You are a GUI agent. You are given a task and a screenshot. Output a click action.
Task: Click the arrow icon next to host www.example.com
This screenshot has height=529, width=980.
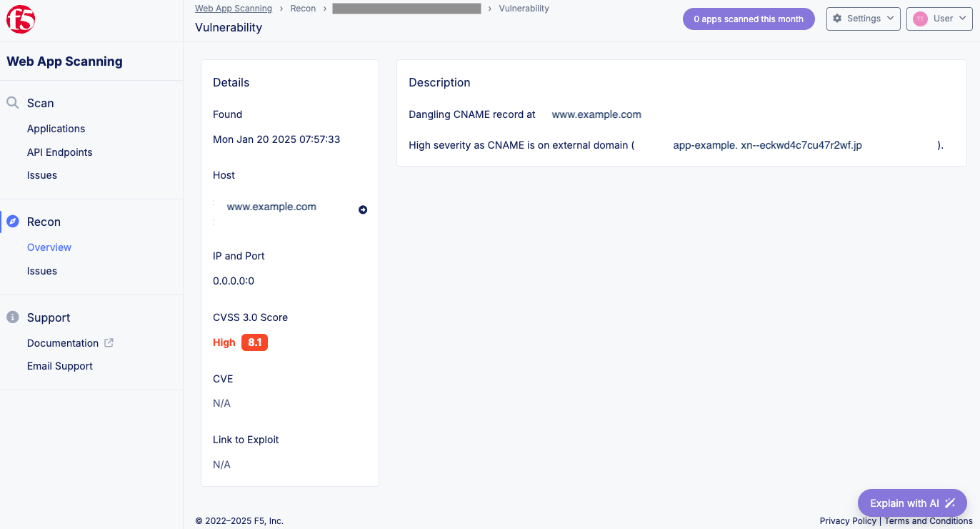click(363, 210)
